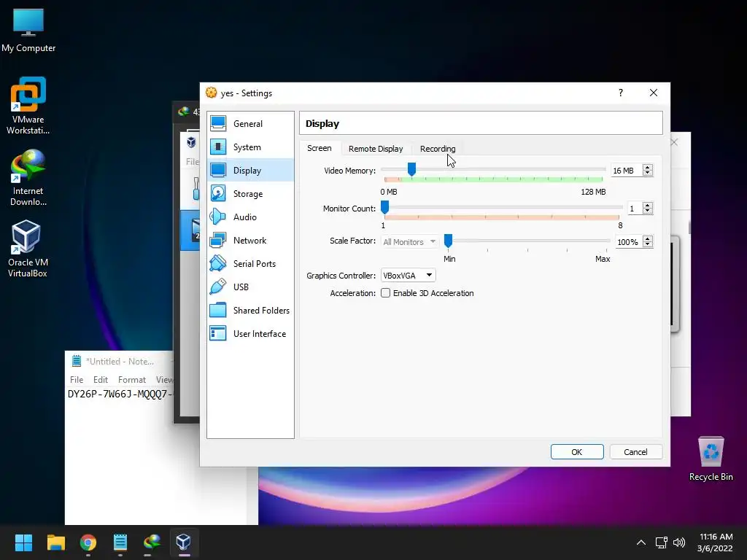Click the VirtualBox taskbar icon

(x=184, y=542)
